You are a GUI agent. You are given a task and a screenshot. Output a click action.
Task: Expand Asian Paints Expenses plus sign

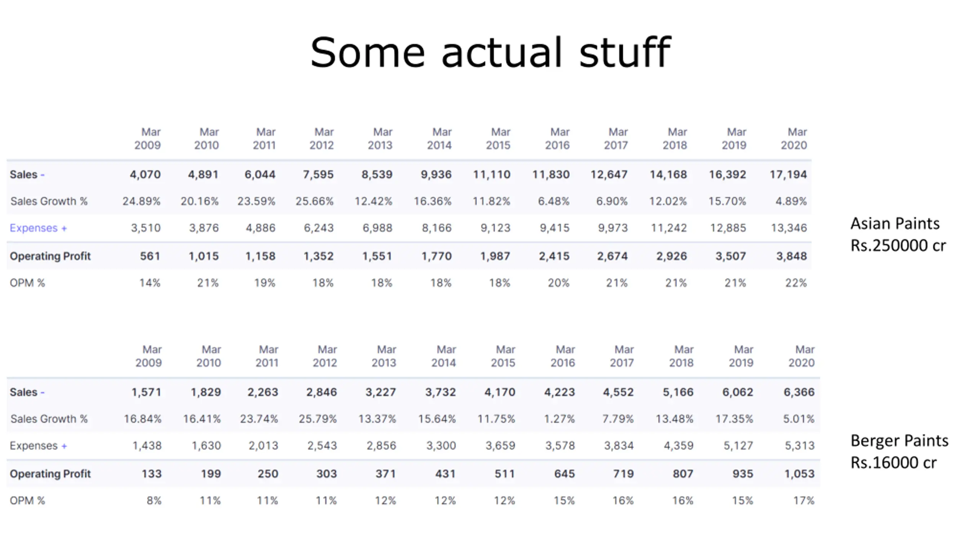[x=64, y=228]
